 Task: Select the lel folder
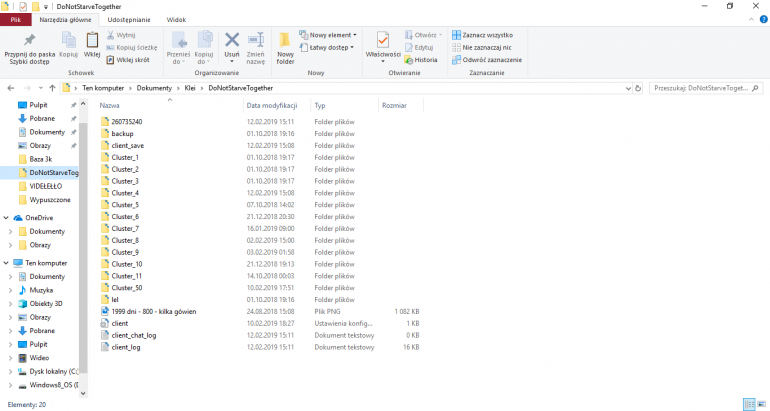coord(115,300)
